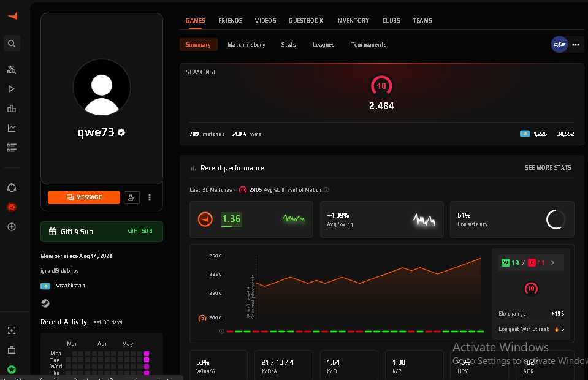The width and height of the screenshot is (588, 380).
Task: Click the info icon left of match result bars
Action: [x=221, y=332]
